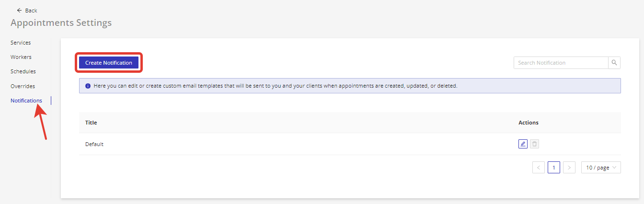644x204 pixels.
Task: Click the info icon in the banner
Action: click(x=88, y=86)
